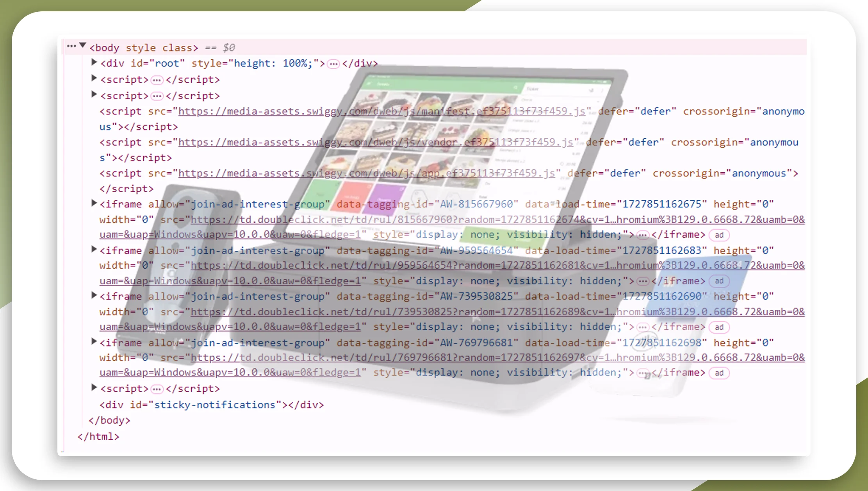This screenshot has height=491, width=868.
Task: Expand the div id='root' node
Action: point(94,62)
